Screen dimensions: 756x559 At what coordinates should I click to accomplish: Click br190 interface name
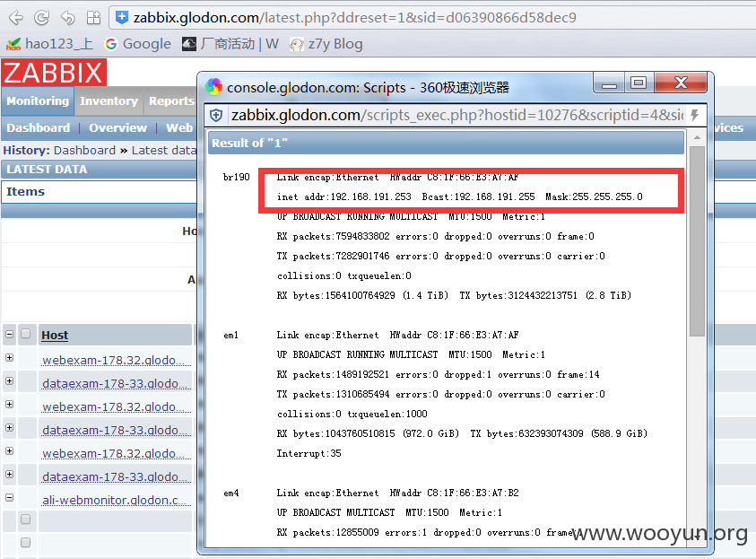(236, 177)
